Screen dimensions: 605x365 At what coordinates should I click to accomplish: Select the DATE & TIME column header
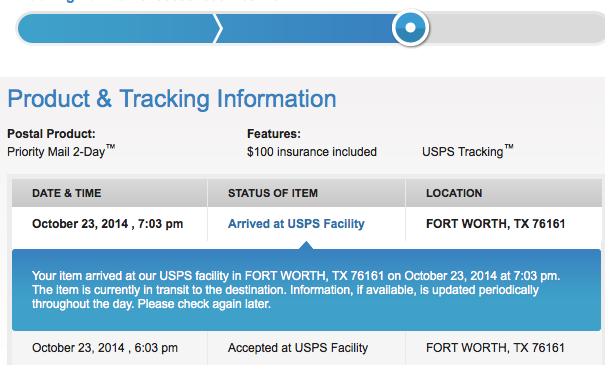coord(67,193)
